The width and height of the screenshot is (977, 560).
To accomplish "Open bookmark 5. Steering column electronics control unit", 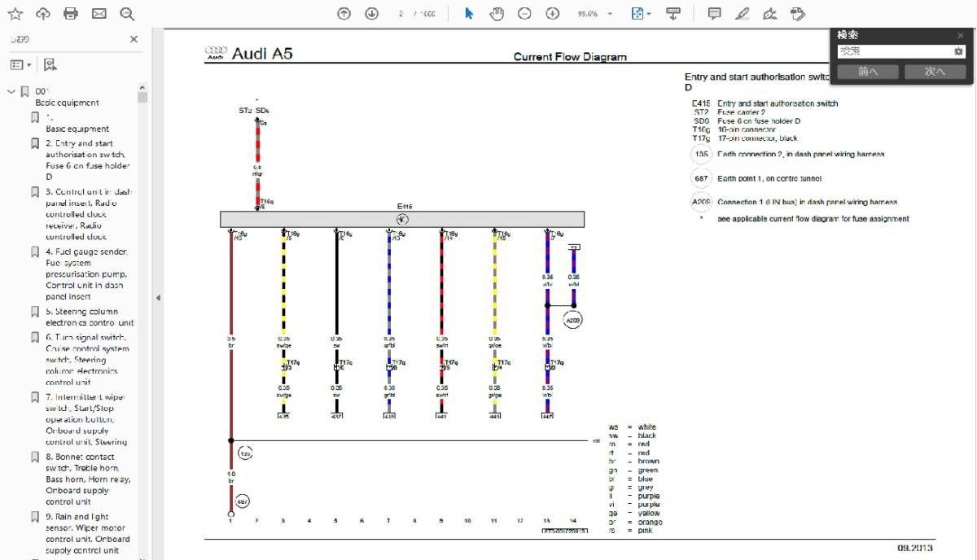I will [x=90, y=317].
